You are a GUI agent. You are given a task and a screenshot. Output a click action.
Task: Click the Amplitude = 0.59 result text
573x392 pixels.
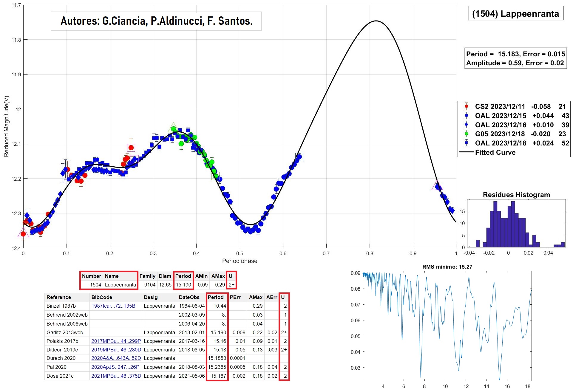515,63
